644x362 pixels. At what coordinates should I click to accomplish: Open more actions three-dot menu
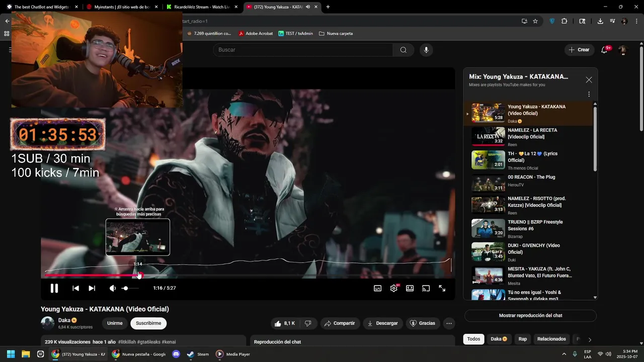(x=449, y=323)
